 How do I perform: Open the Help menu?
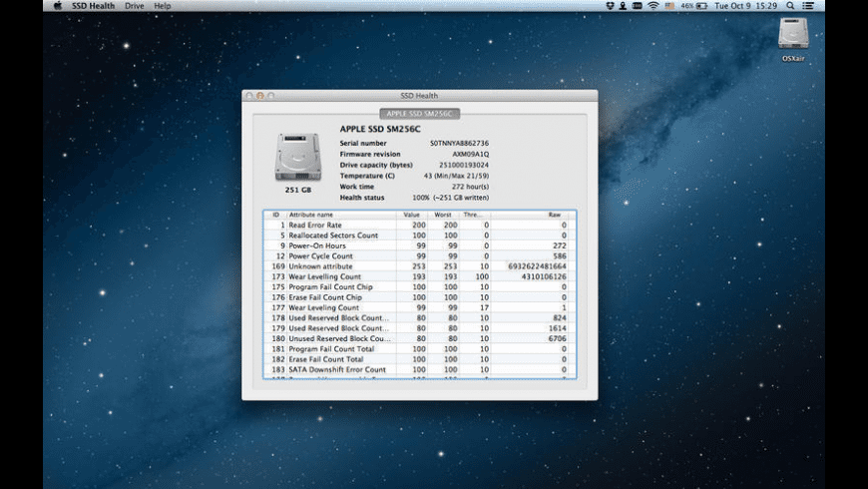pos(163,6)
